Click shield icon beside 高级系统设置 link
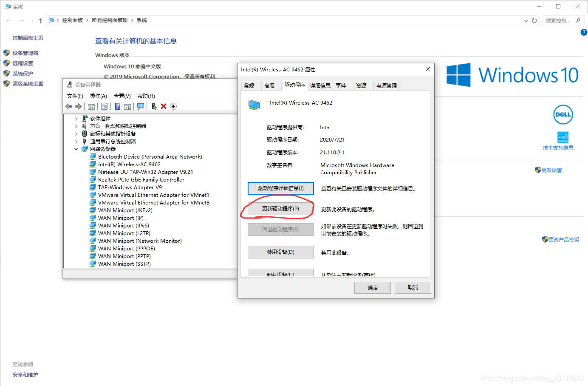Image resolution: width=588 pixels, height=386 pixels. coord(6,84)
